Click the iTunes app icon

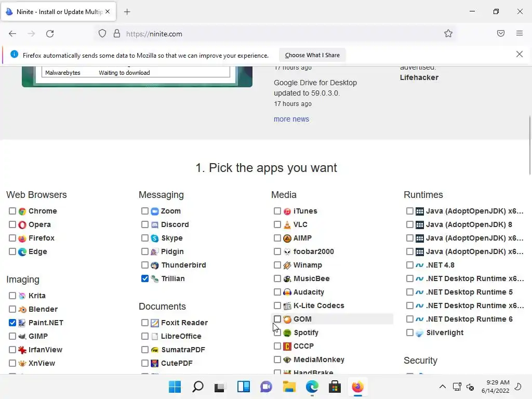287,211
